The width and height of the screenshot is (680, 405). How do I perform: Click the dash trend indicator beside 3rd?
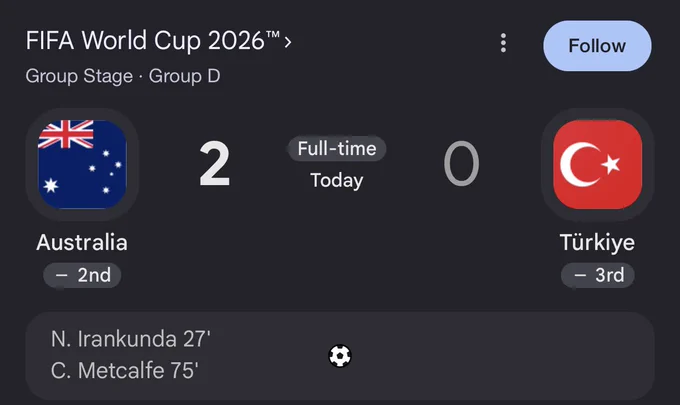580,275
